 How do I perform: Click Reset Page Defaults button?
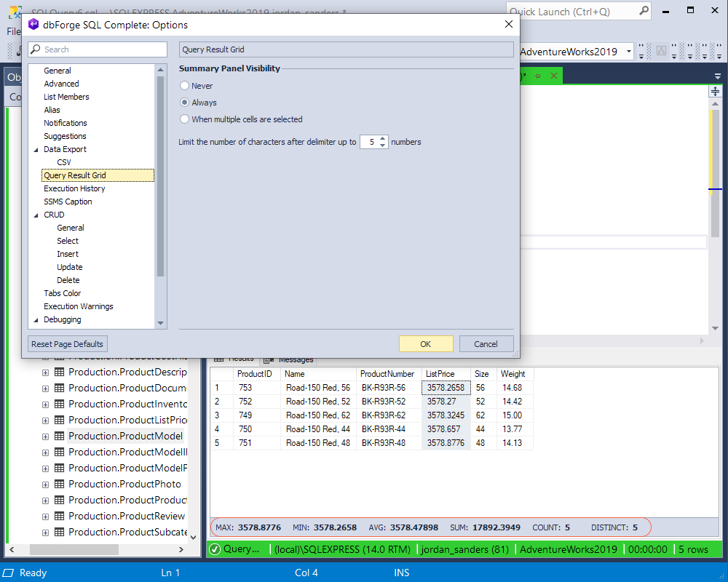pos(67,344)
